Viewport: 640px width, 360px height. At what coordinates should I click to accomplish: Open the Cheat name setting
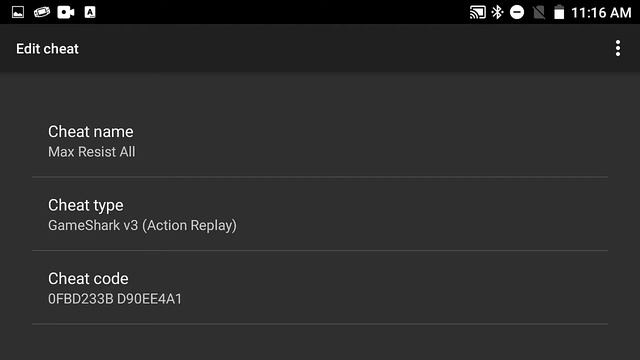(320, 141)
